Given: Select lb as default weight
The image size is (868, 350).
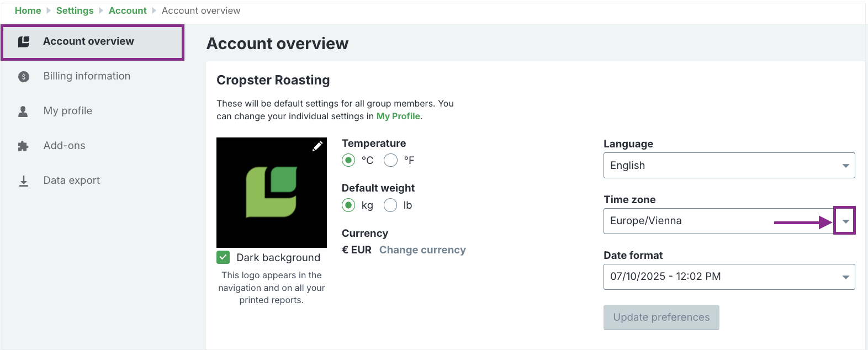Looking at the screenshot, I should coord(390,205).
